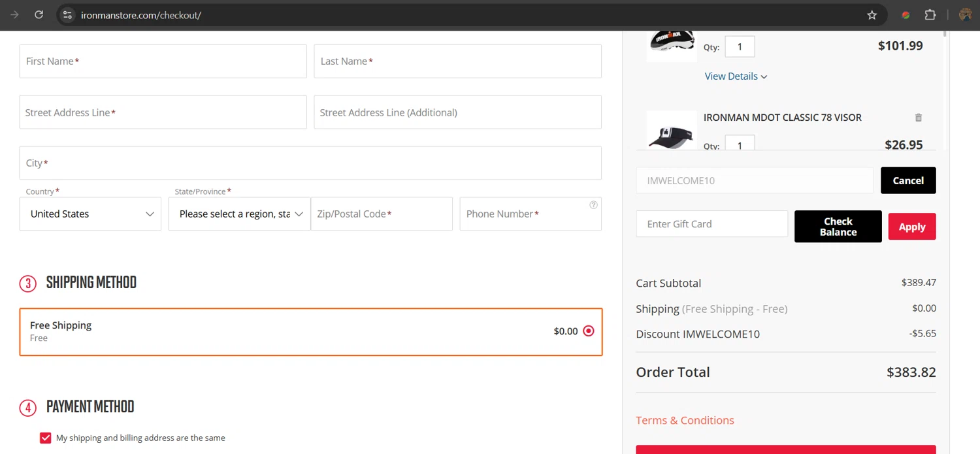The width and height of the screenshot is (980, 454).
Task: Click the First Name field
Action: click(163, 61)
